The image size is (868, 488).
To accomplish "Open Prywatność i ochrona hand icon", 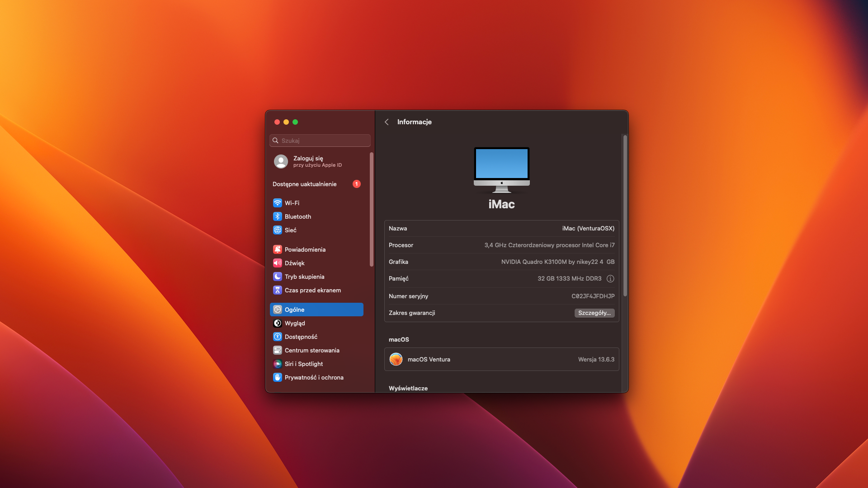I will click(278, 377).
